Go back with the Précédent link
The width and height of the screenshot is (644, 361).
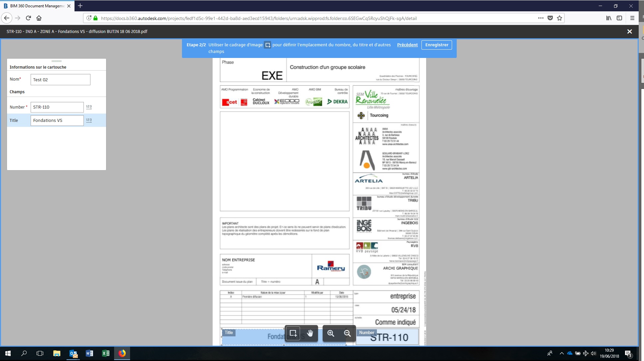tap(407, 45)
